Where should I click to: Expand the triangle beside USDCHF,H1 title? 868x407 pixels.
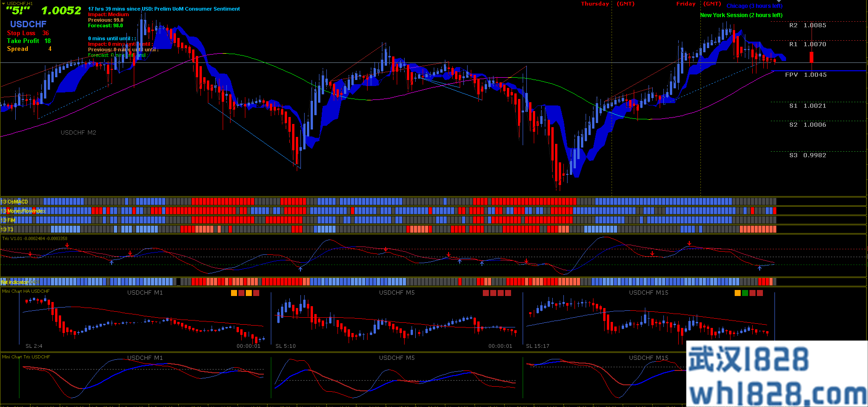[4, 3]
